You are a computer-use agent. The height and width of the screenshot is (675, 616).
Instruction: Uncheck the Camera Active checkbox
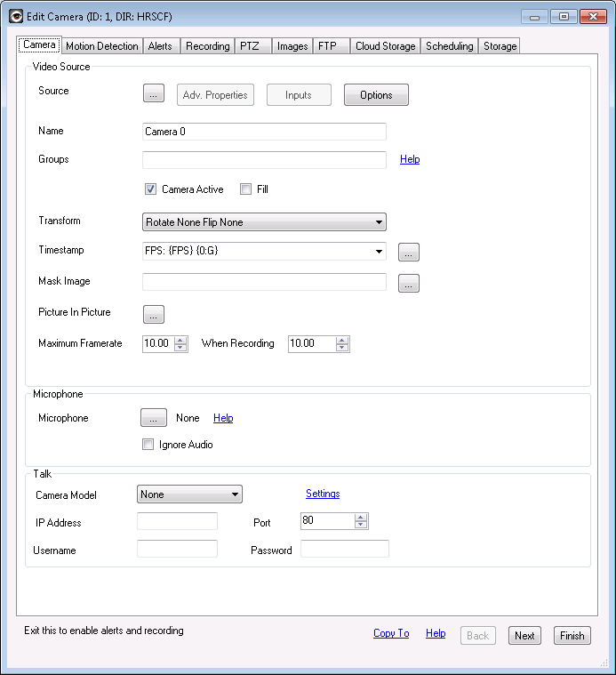151,189
